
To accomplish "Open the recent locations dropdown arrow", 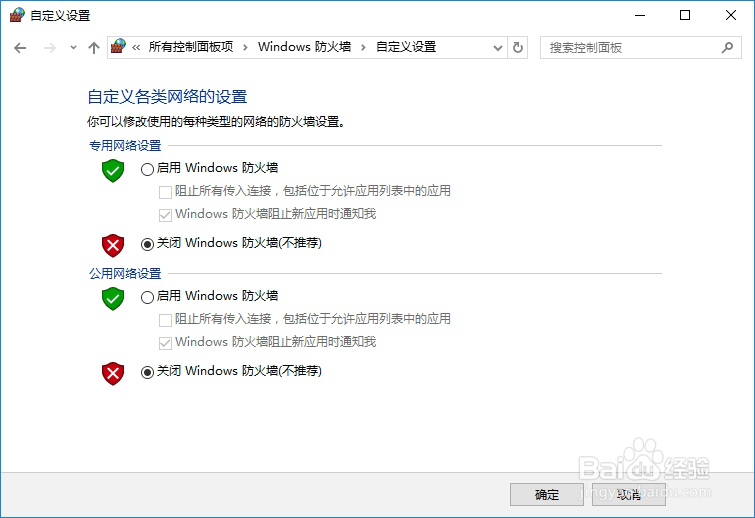I will 73,48.
